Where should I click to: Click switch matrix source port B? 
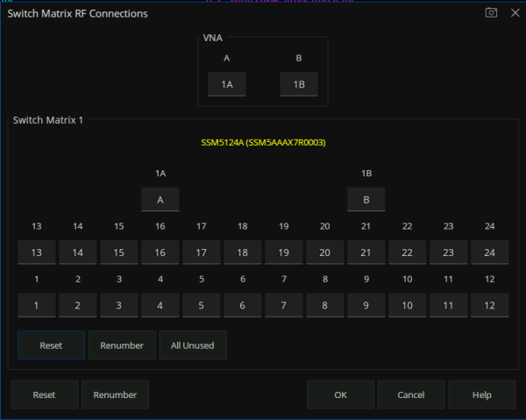click(x=366, y=199)
